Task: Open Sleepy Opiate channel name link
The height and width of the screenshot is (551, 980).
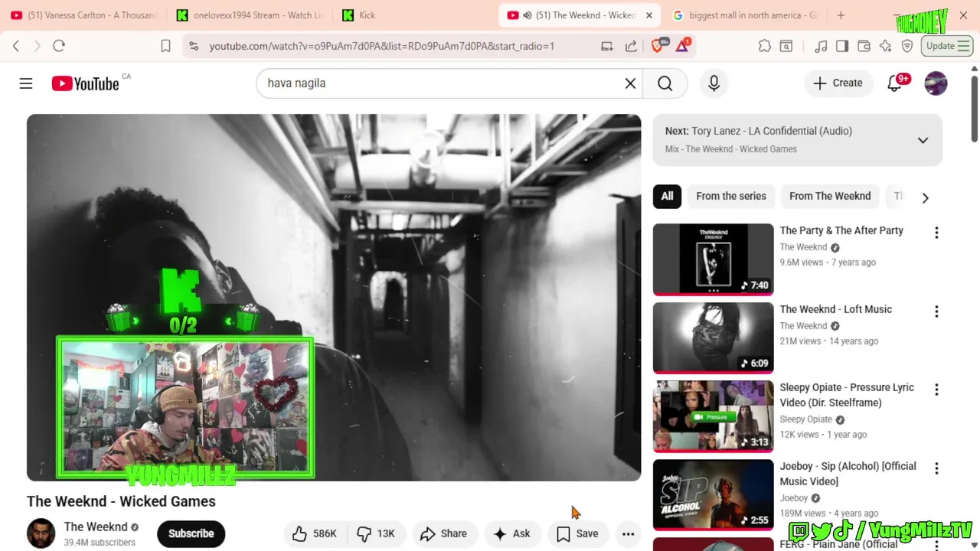Action: [x=805, y=419]
